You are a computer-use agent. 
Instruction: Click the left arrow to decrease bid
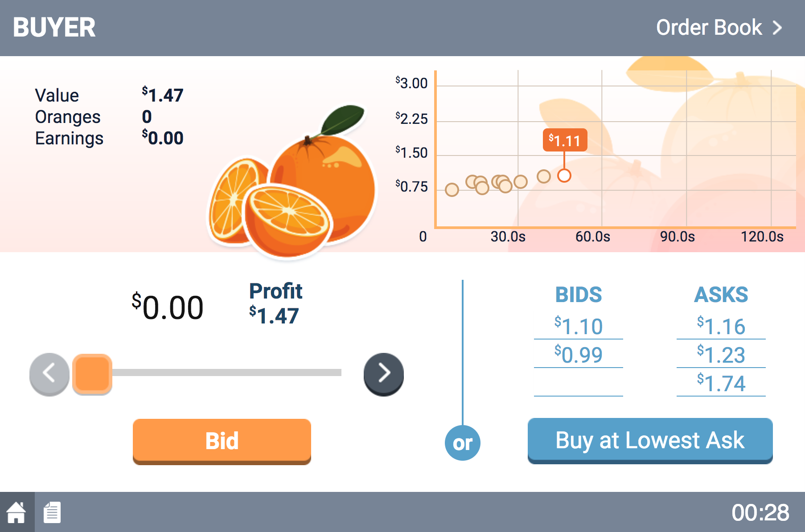coord(49,373)
